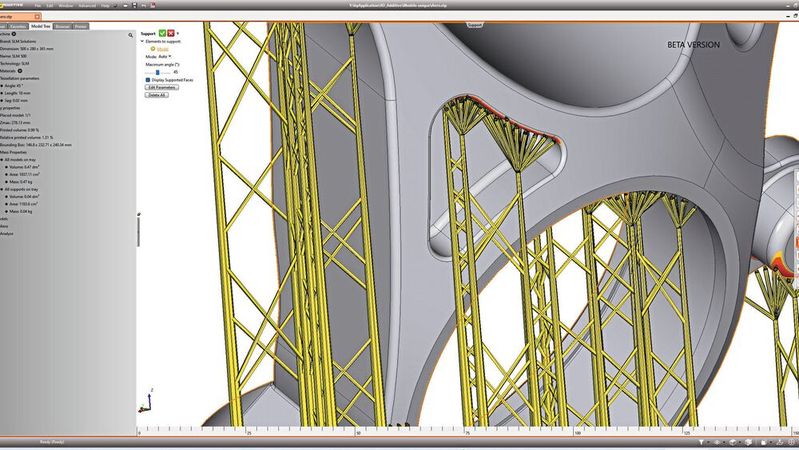This screenshot has width=799, height=450.
Task: Select the Analyze row in left panel
Action: [x=7, y=233]
